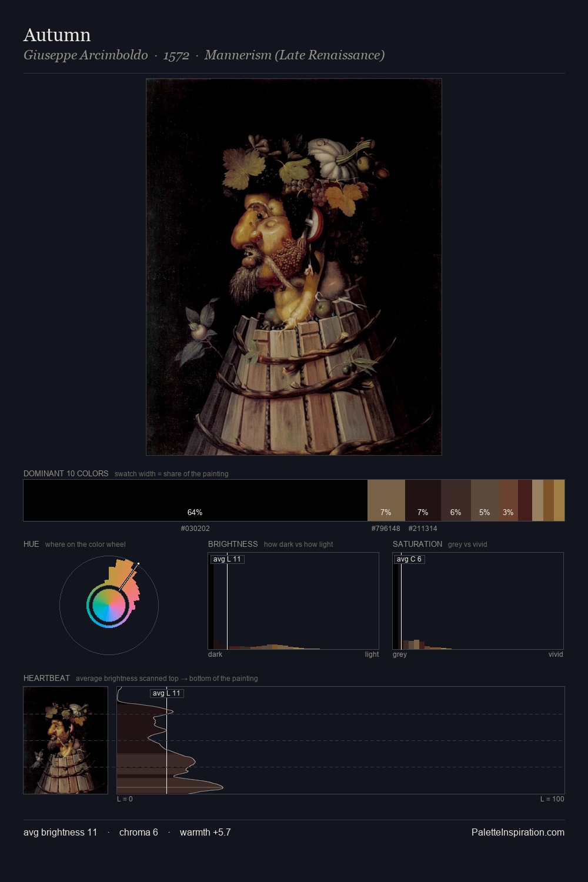Click the 'HUE' section heading
The width and height of the screenshot is (588, 882).
[x=31, y=544]
